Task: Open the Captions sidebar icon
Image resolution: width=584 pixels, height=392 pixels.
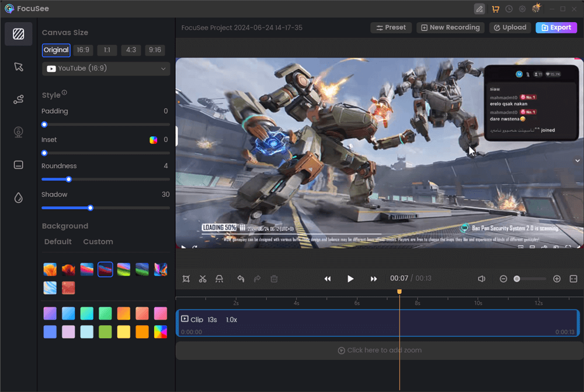Action: (18, 165)
